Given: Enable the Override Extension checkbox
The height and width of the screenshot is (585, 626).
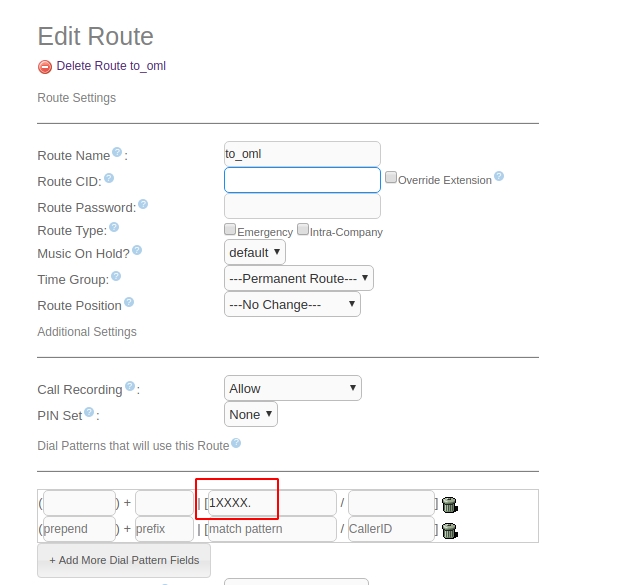Looking at the screenshot, I should coord(391,178).
